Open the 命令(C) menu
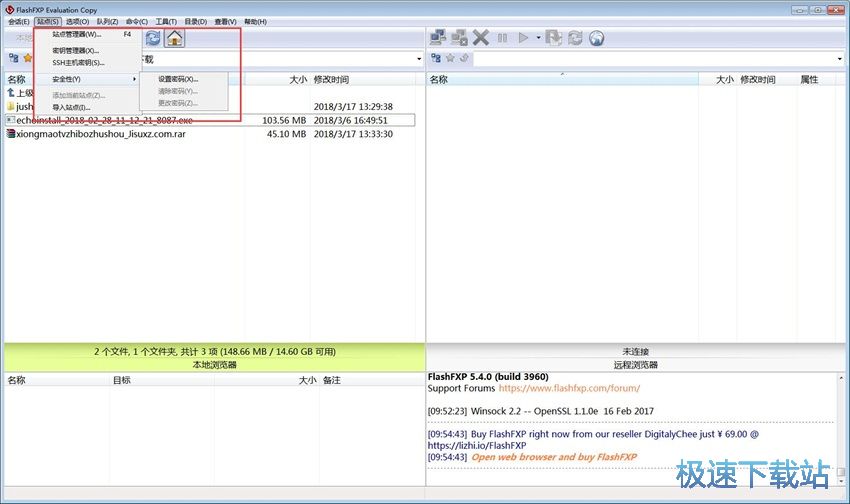This screenshot has width=850, height=504. 137,22
